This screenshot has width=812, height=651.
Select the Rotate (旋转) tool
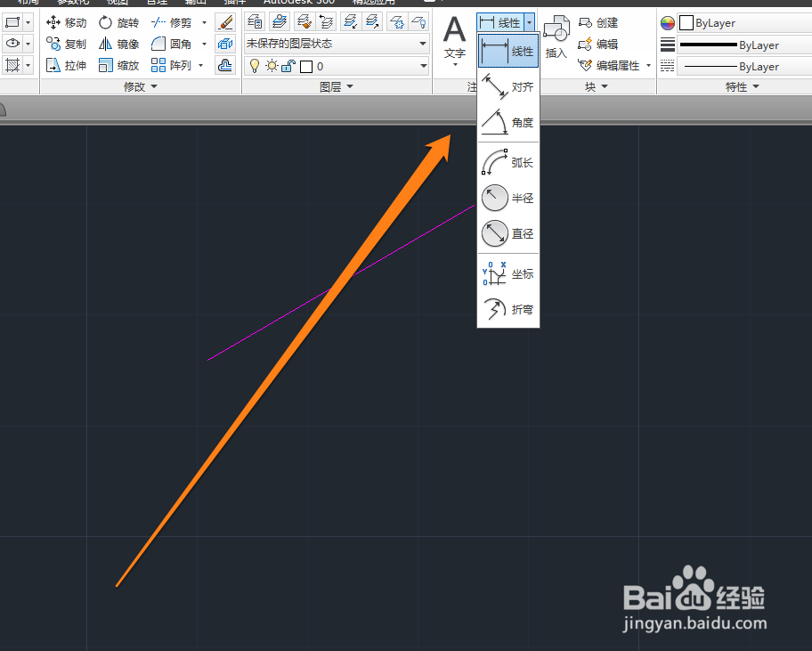pos(118,23)
